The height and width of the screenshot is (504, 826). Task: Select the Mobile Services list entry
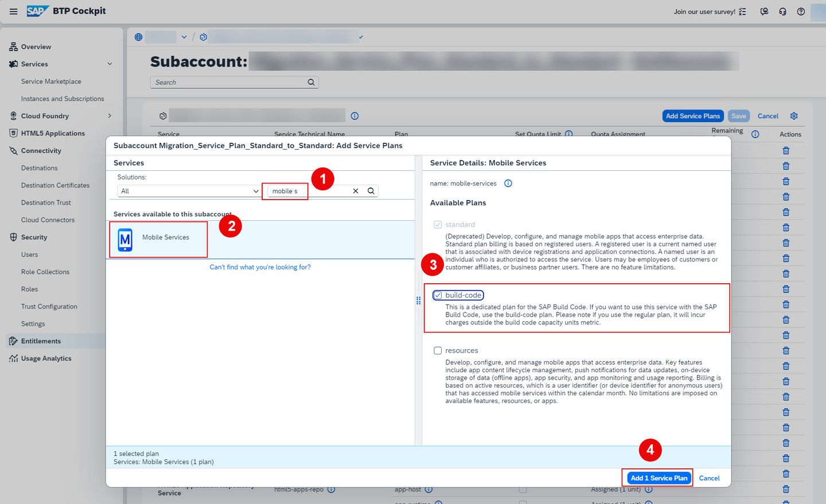tap(260, 240)
